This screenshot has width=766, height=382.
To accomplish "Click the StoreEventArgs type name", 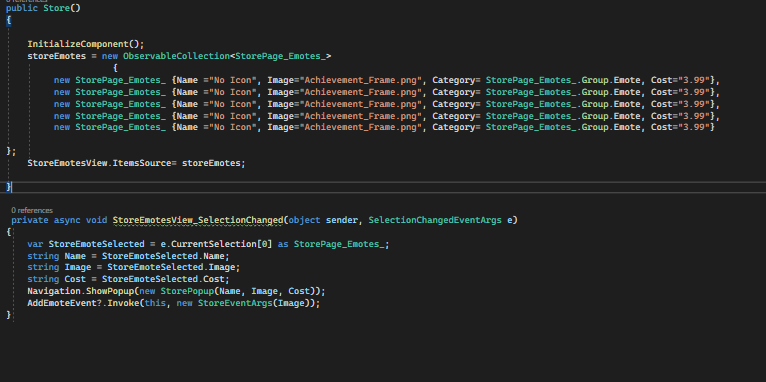I will click(x=235, y=303).
